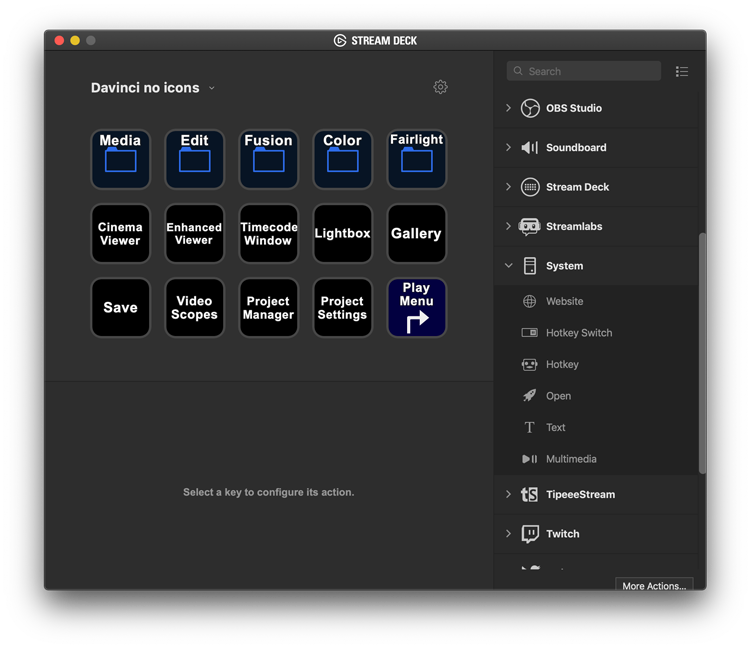The height and width of the screenshot is (648, 750).
Task: Click the Hotkey Switch toggle icon
Action: (529, 333)
